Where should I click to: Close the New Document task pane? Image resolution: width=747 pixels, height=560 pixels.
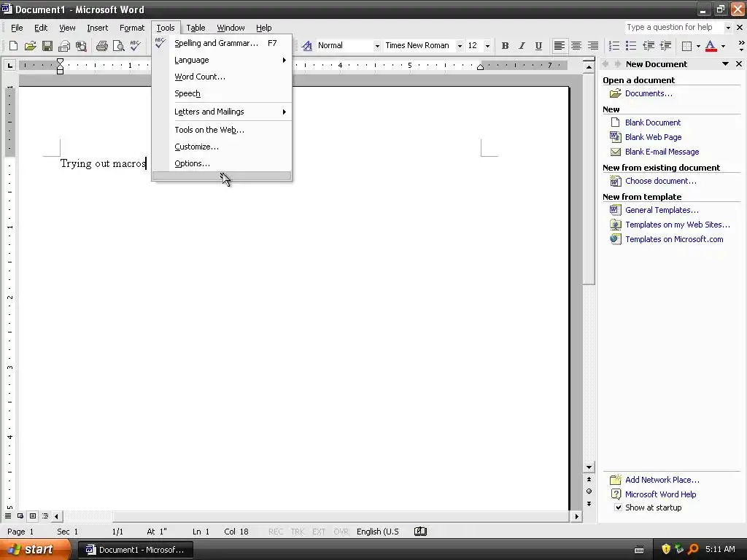[x=739, y=64]
